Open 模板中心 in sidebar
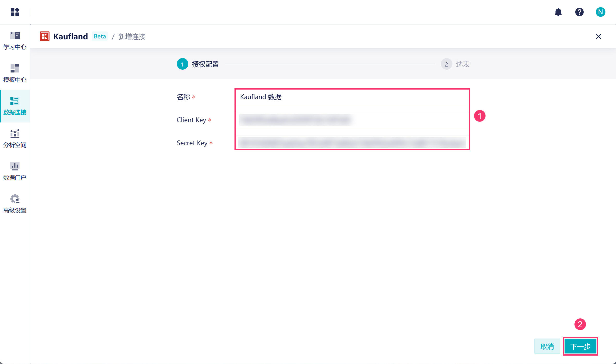This screenshot has height=364, width=616. [x=15, y=73]
